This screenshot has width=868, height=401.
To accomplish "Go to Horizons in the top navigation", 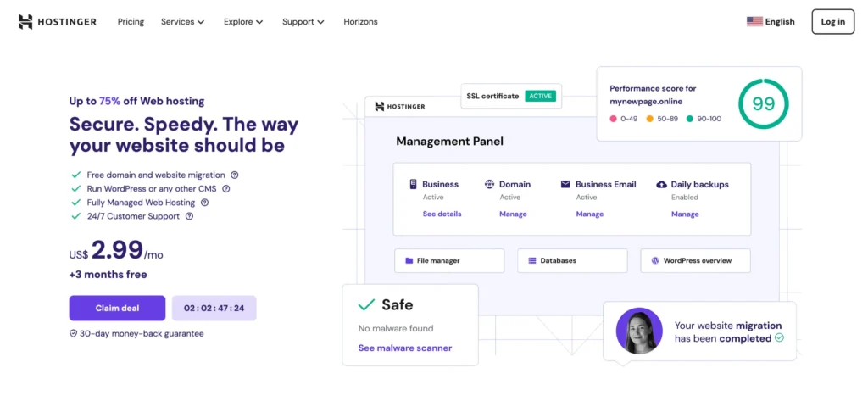I will tap(360, 21).
